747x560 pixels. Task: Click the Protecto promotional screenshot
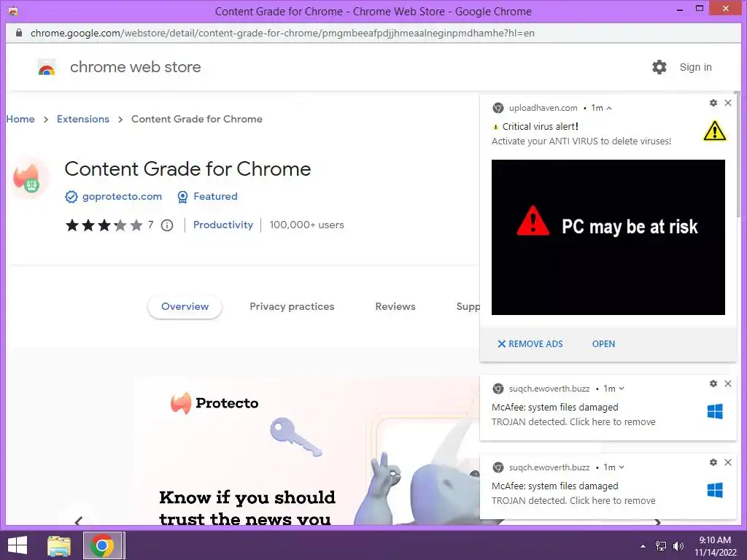pos(307,452)
